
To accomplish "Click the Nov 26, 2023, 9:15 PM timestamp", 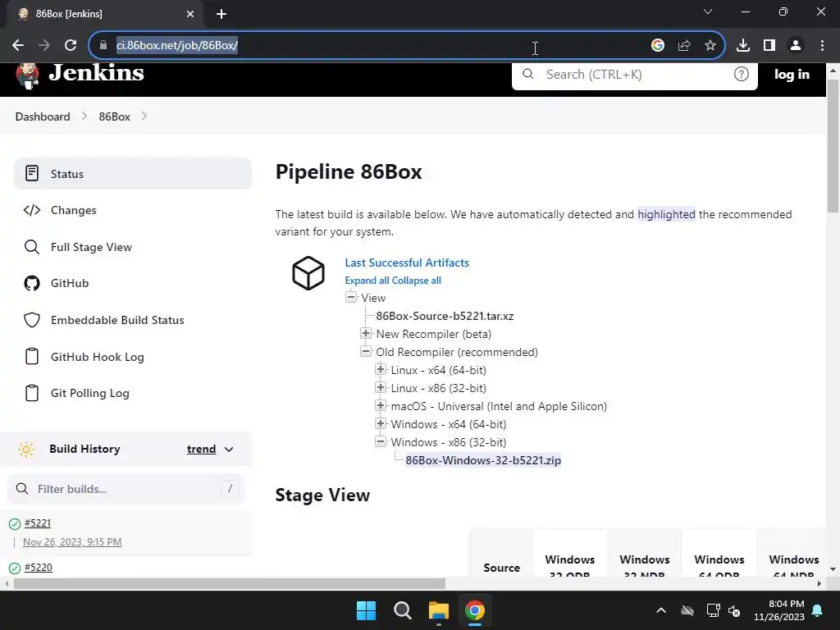I will pos(72,541).
